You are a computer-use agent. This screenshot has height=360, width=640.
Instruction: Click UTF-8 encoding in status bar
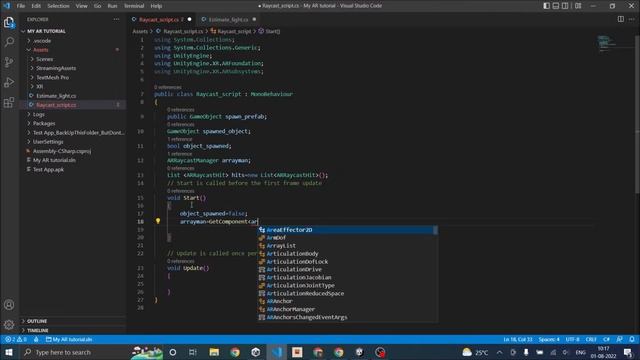[x=572, y=340]
